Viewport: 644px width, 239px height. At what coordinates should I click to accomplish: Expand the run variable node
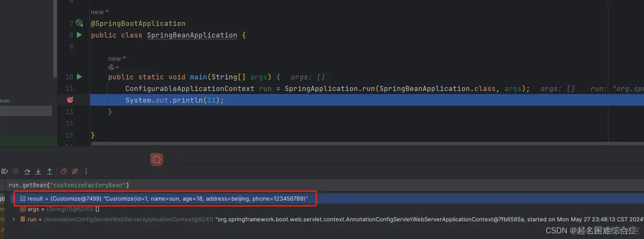coord(13,219)
